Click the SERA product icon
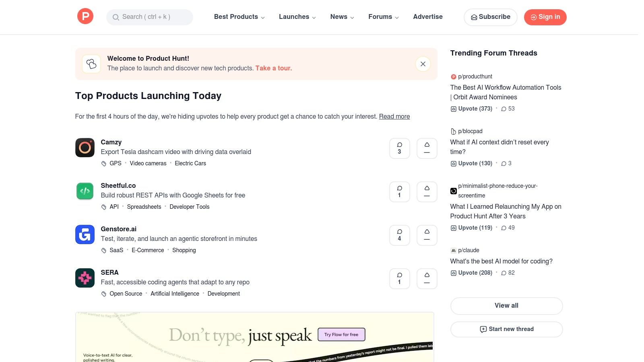The height and width of the screenshot is (362, 644). tap(85, 278)
